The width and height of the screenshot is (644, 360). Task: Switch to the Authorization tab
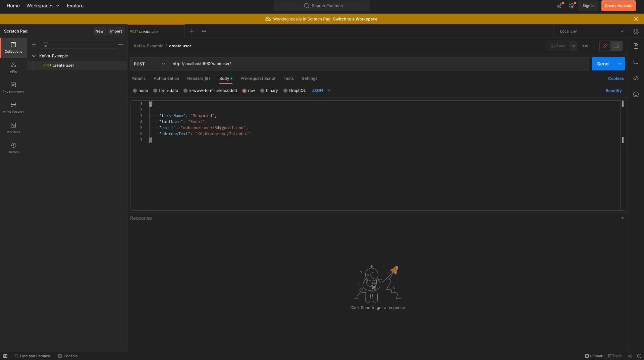(166, 79)
